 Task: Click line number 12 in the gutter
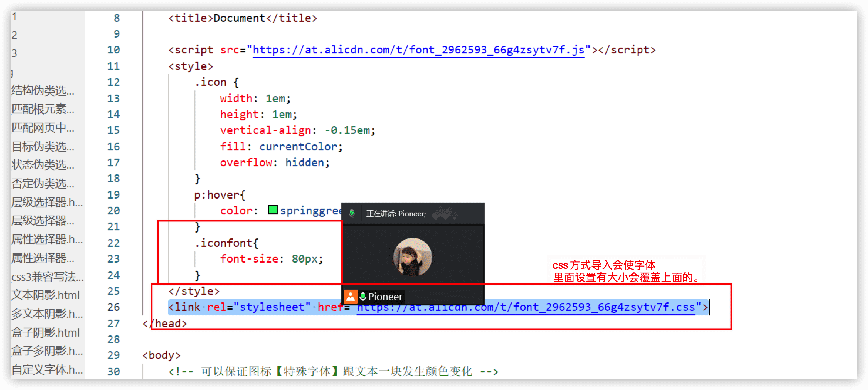[x=114, y=82]
